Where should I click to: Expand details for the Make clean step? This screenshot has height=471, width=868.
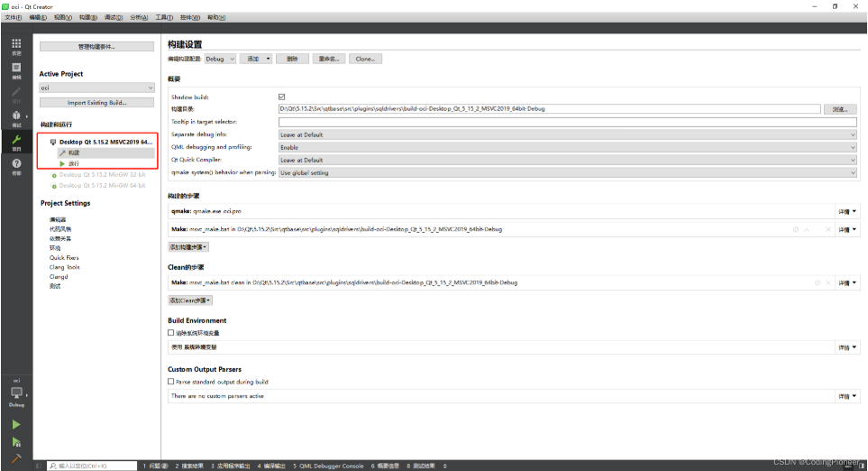(x=847, y=282)
